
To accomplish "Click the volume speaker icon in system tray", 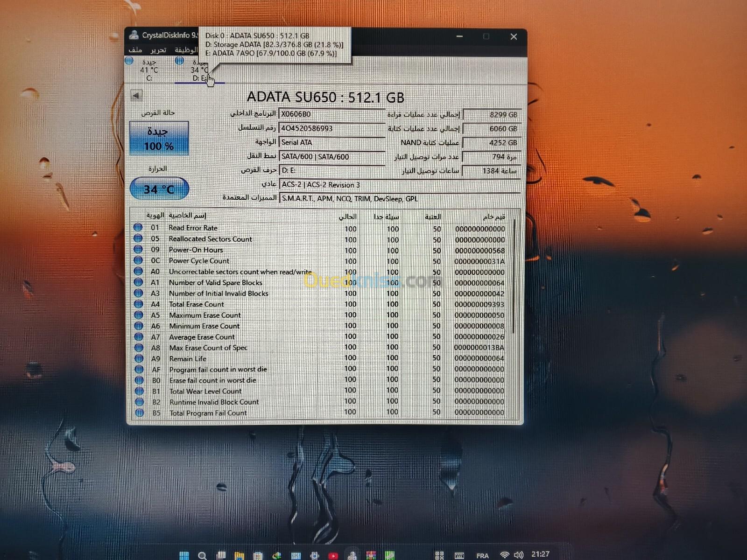I will point(519,555).
